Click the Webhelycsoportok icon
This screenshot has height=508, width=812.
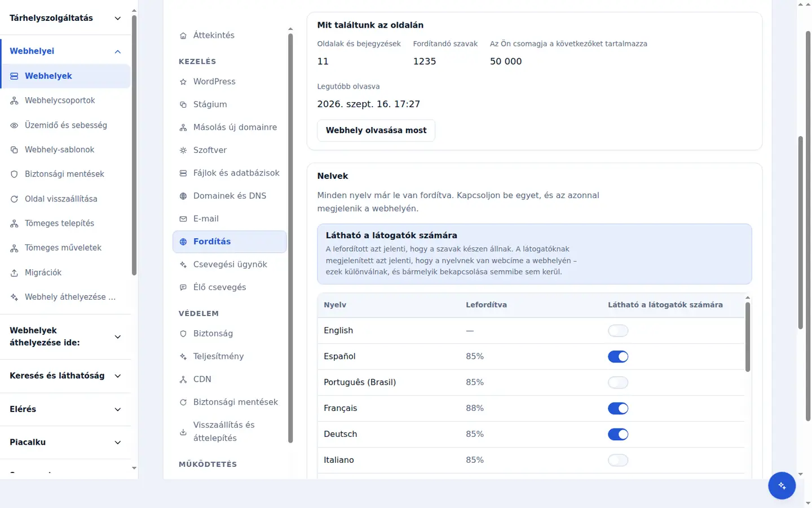(14, 100)
